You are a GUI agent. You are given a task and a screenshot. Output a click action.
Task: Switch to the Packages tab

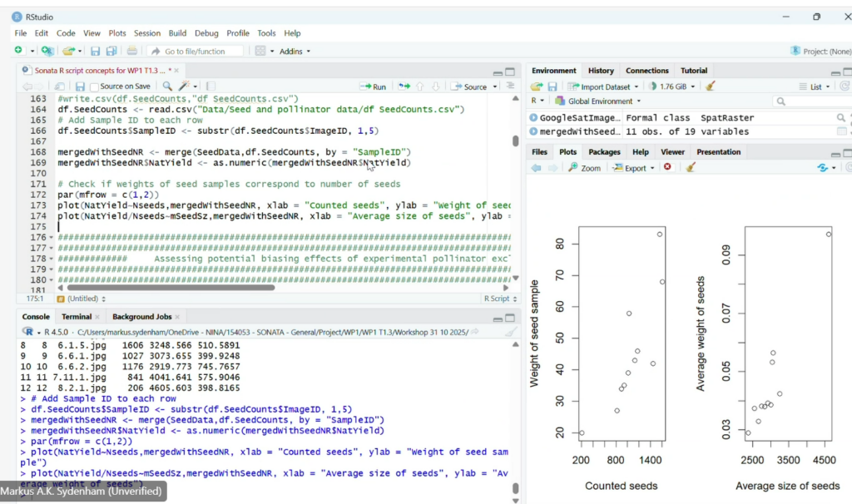[604, 152]
